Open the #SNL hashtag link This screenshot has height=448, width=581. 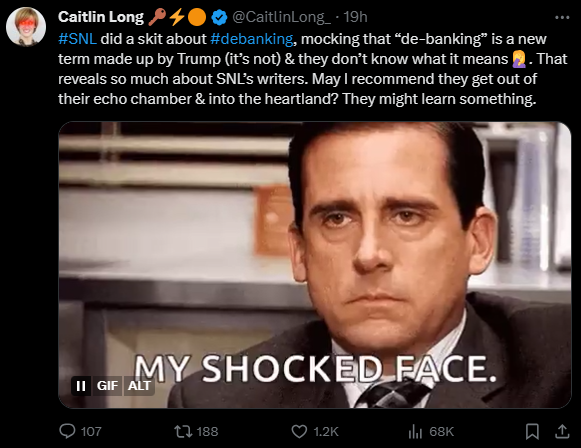point(77,39)
